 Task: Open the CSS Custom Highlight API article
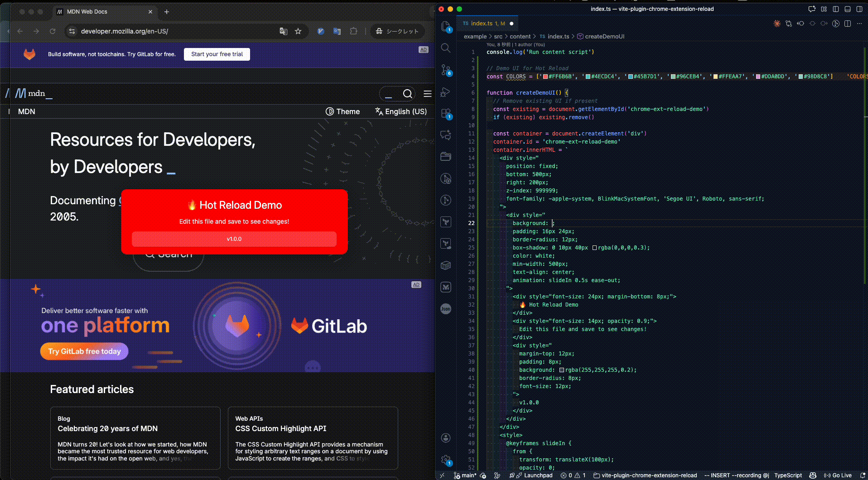point(281,428)
